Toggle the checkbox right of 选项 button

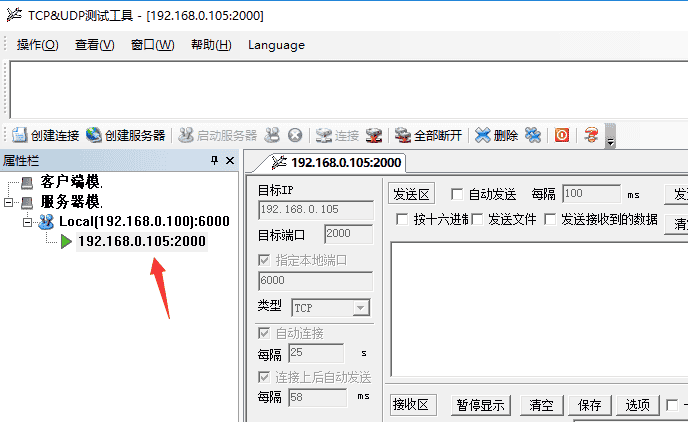672,405
